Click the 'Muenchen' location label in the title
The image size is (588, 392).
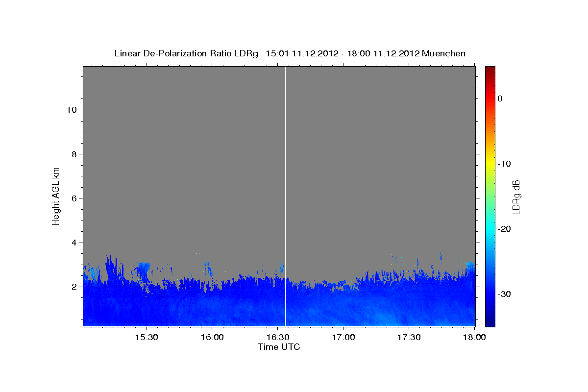[x=443, y=53]
